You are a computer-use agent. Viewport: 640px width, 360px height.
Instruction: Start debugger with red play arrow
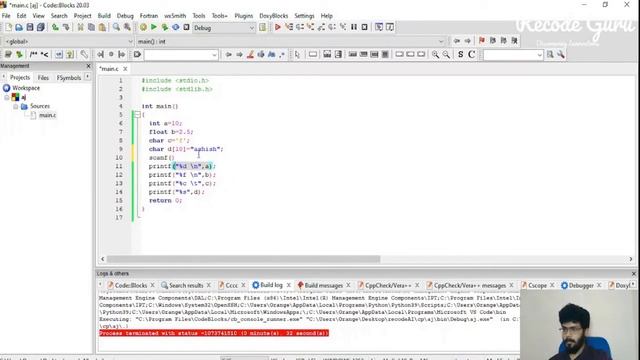click(x=278, y=27)
